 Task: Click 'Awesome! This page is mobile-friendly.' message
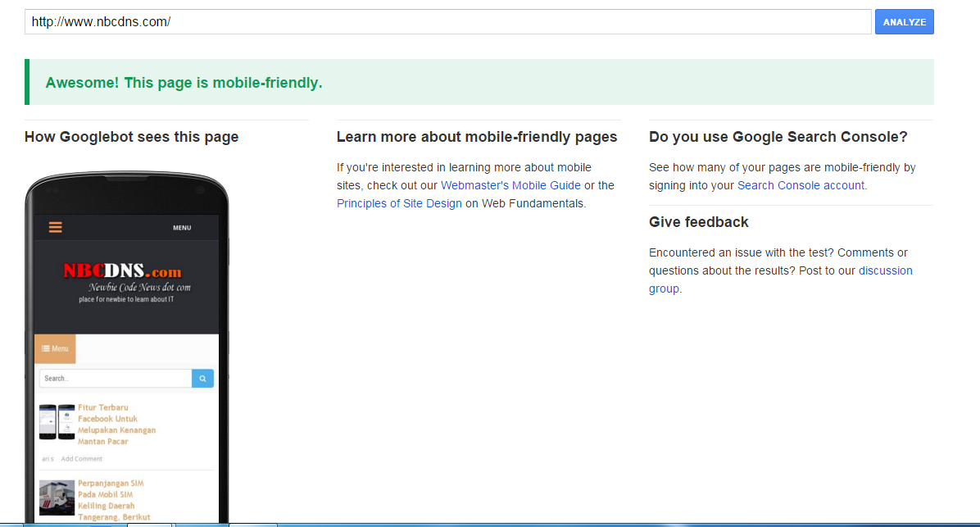184,83
